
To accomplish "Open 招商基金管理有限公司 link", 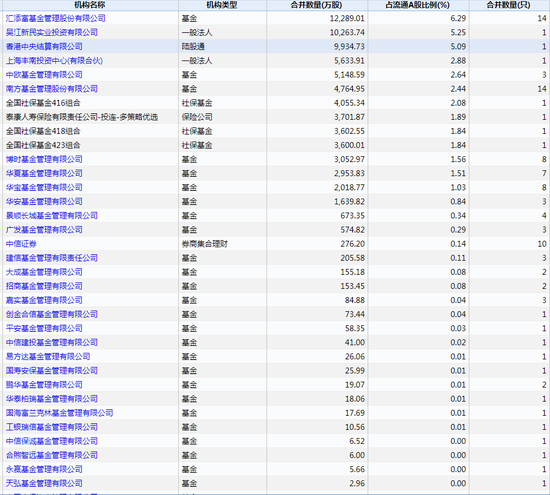I will pos(44,286).
